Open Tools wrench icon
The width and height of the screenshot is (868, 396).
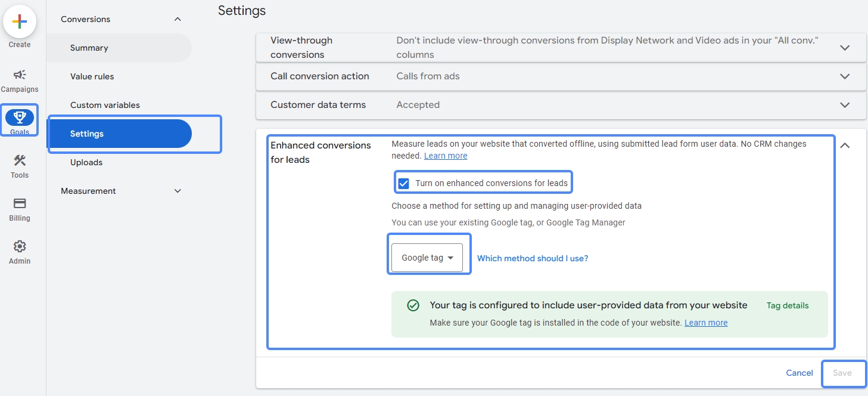(x=20, y=161)
